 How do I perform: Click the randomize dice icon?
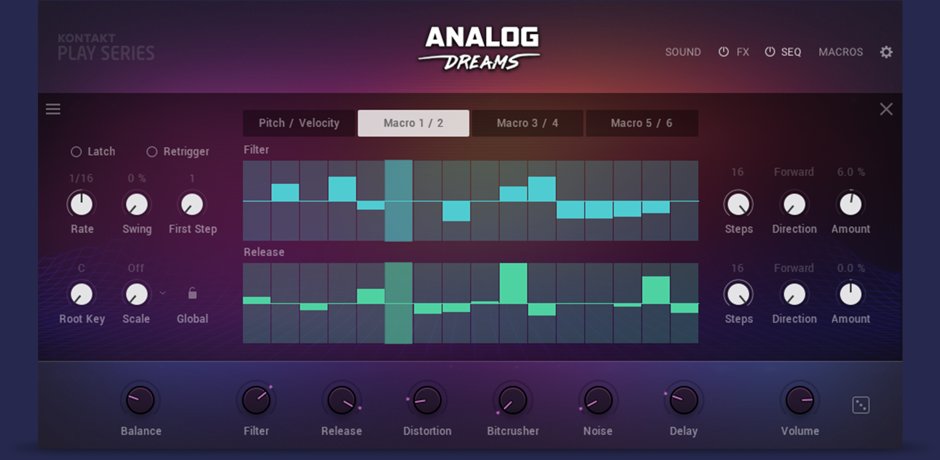(x=861, y=405)
